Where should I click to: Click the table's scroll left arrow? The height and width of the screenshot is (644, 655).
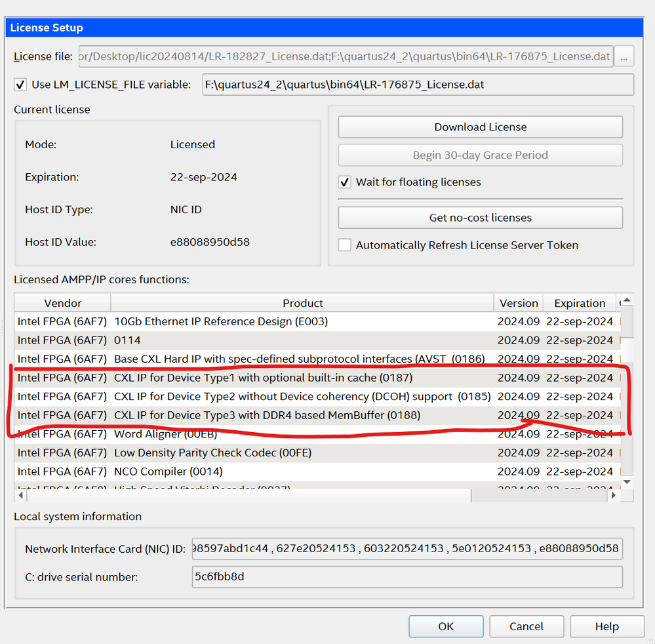21,495
